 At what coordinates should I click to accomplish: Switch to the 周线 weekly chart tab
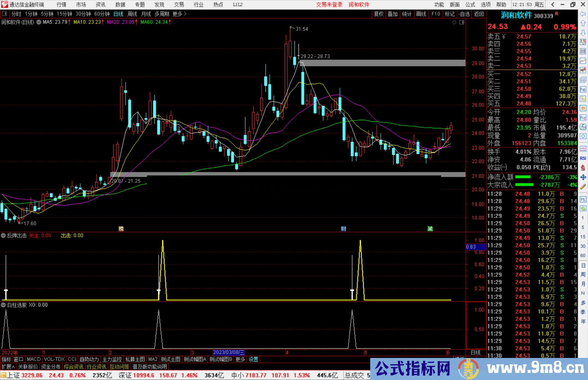tap(132, 14)
